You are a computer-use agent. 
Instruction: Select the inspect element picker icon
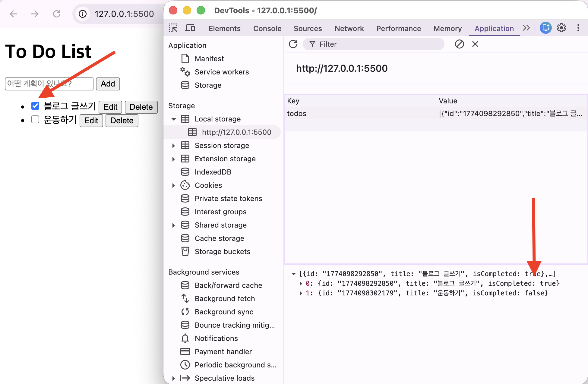pos(173,28)
